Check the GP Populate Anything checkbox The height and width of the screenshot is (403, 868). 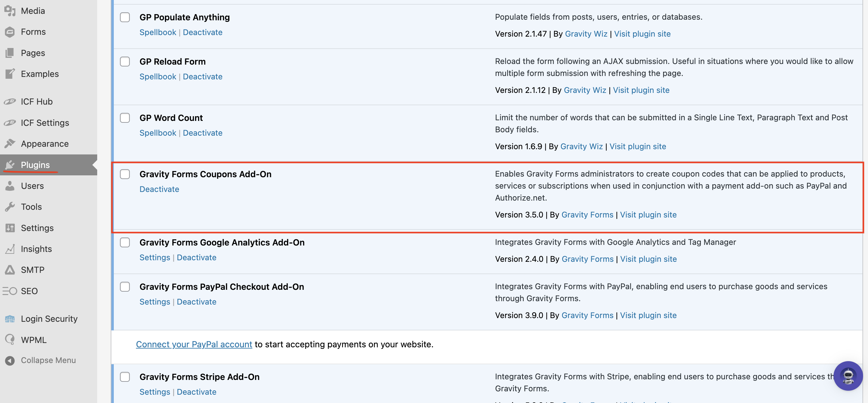tap(125, 17)
